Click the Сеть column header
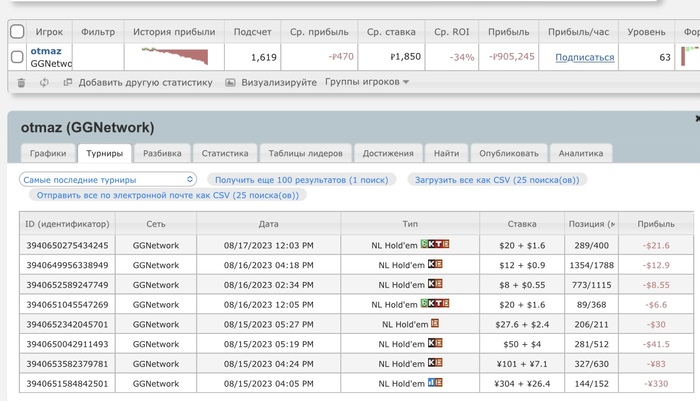The image size is (700, 401). click(156, 224)
